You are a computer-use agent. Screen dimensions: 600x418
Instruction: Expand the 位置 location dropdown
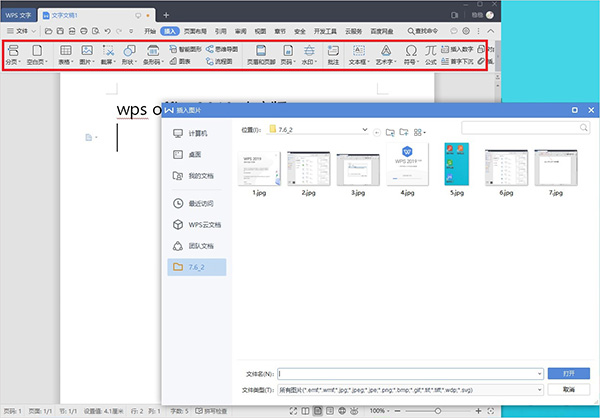point(365,130)
